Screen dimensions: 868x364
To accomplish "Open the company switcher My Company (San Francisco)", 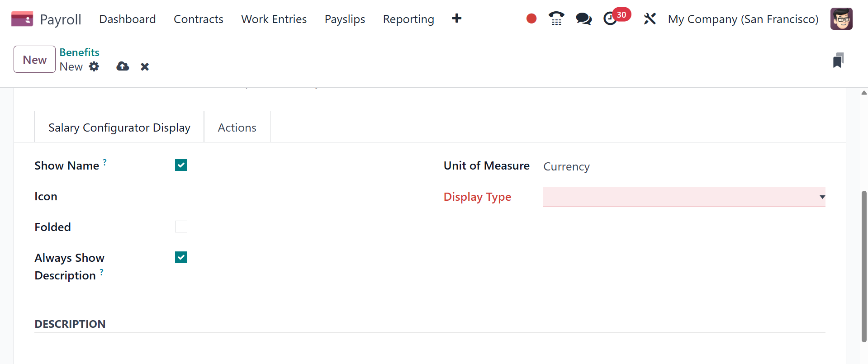I will click(743, 19).
